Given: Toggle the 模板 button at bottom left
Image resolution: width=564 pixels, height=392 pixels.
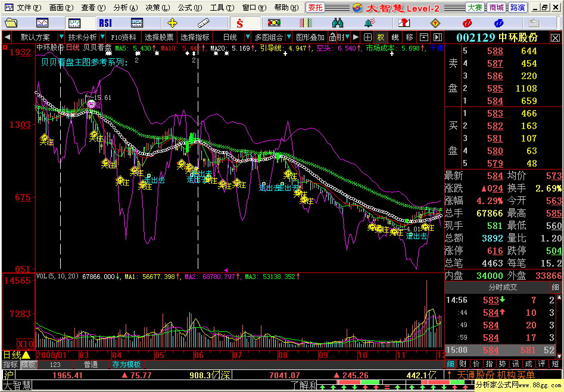Looking at the screenshot, I should click(x=28, y=364).
